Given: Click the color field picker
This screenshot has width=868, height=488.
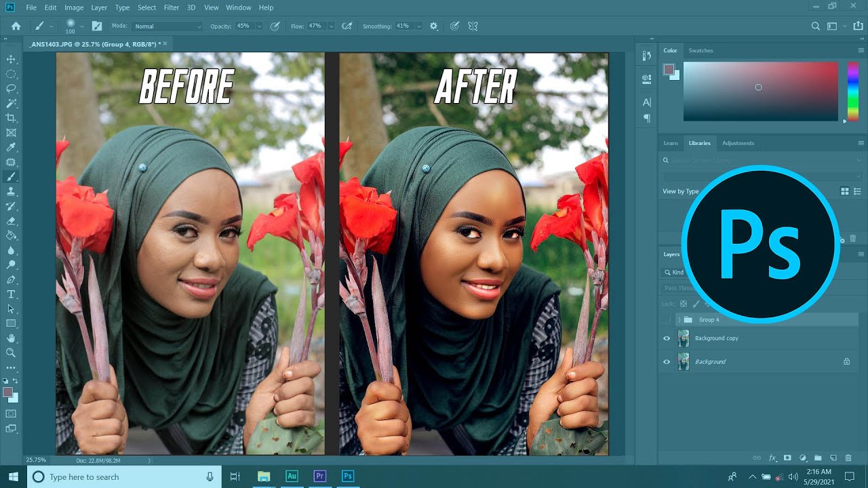Looking at the screenshot, I should click(761, 91).
